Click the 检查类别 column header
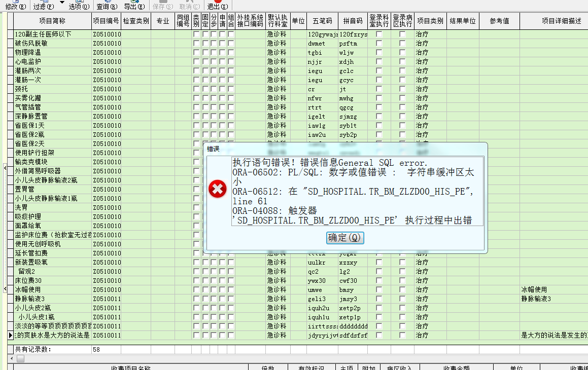The image size is (588, 370). click(x=136, y=21)
